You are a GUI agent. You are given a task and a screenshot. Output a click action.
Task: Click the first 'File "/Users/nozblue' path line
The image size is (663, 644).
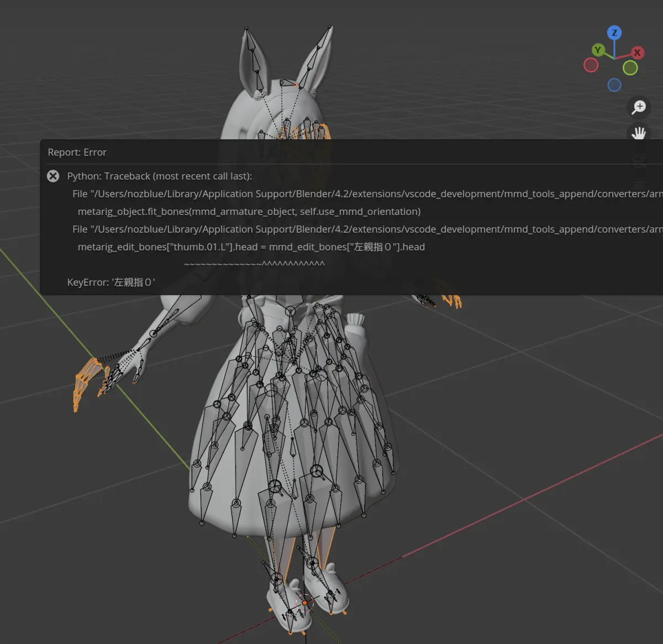tap(367, 194)
